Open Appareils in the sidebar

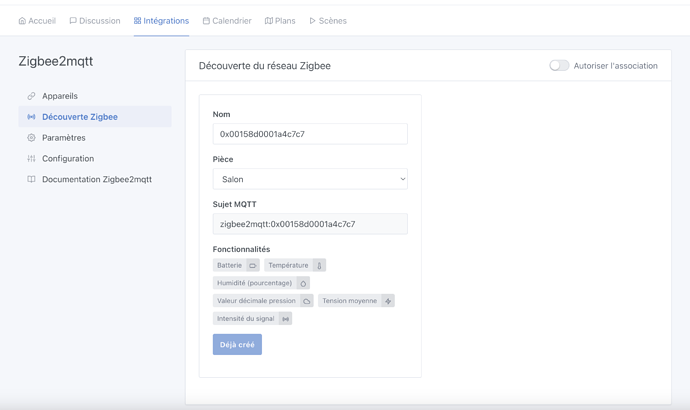[x=95, y=96]
